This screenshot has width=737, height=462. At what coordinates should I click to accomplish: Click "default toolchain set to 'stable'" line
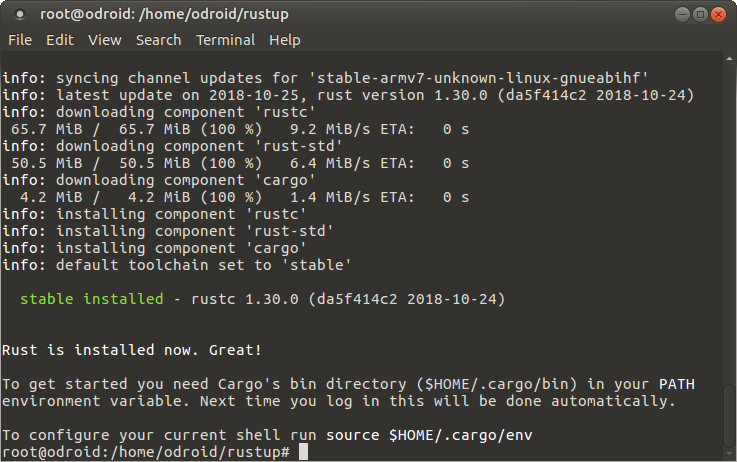pyautogui.click(x=177, y=265)
